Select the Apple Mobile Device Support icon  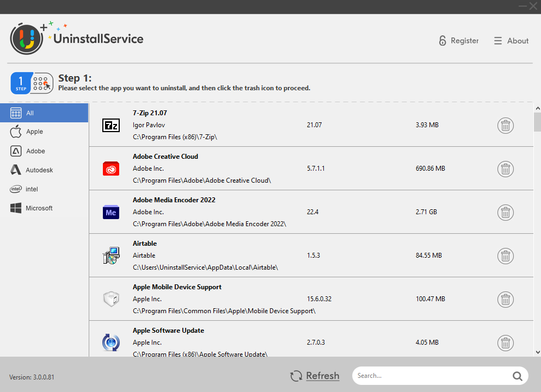click(x=111, y=299)
